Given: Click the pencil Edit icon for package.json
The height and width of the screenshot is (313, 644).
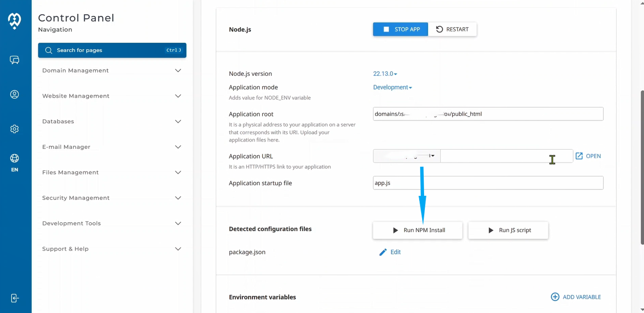Looking at the screenshot, I should click(383, 252).
